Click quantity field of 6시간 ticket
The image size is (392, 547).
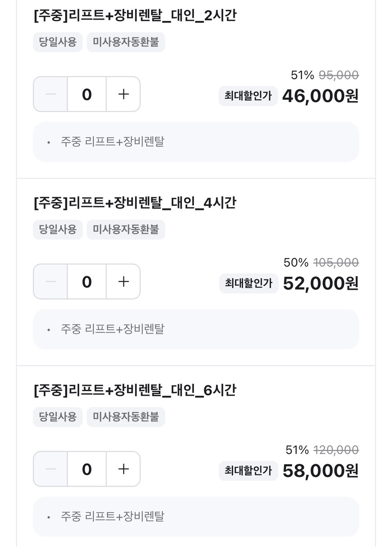pyautogui.click(x=87, y=469)
